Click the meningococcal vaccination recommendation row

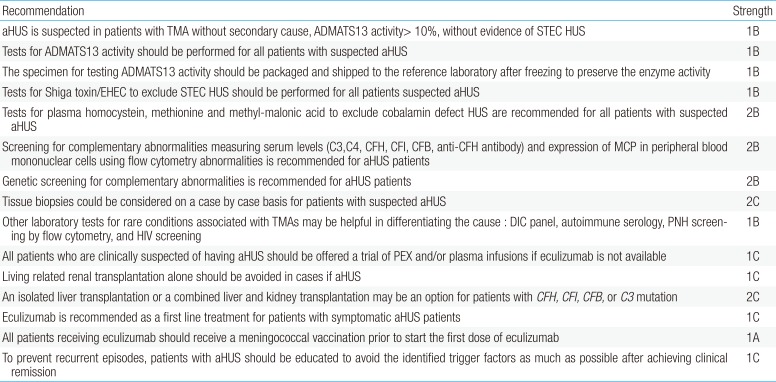pyautogui.click(x=388, y=337)
